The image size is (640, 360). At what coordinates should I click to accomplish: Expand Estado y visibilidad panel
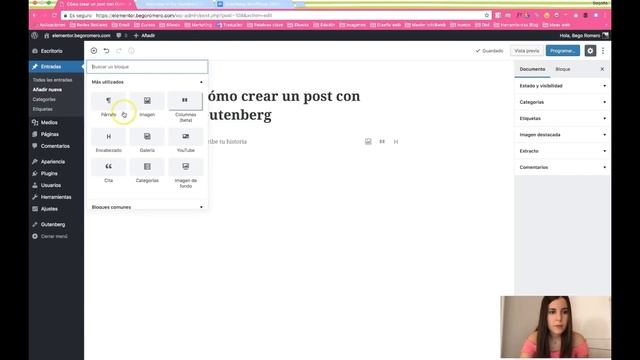click(562, 86)
